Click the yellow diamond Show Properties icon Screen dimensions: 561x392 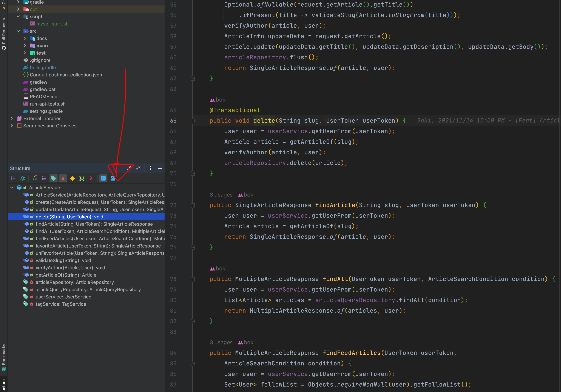(72, 179)
